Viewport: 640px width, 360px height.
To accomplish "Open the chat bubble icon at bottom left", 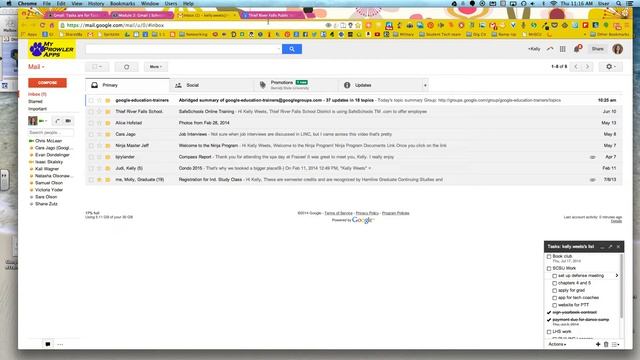I will (x=48, y=344).
